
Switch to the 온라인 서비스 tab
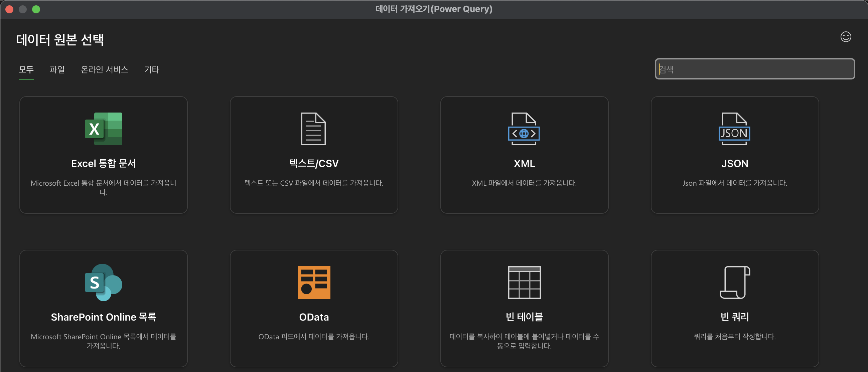pos(105,69)
